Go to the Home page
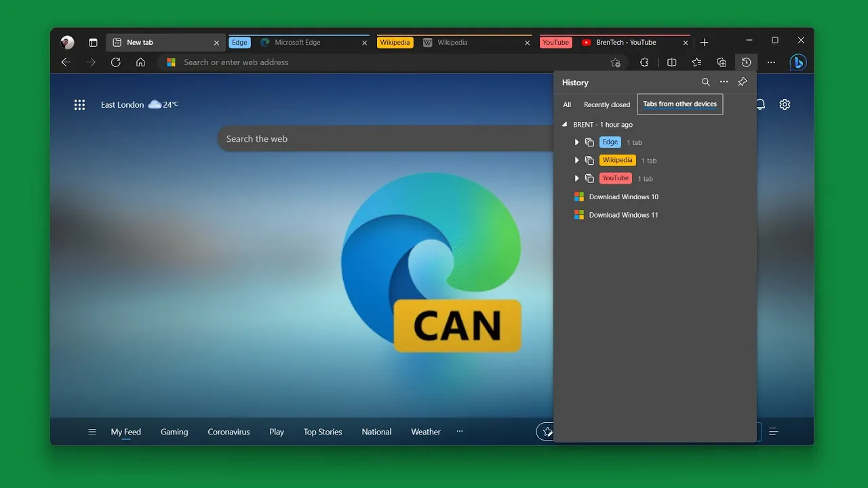 tap(140, 62)
